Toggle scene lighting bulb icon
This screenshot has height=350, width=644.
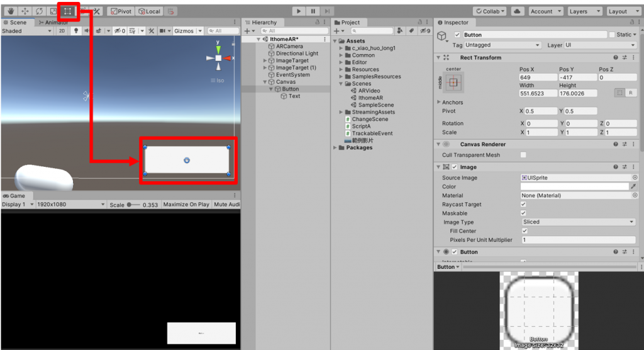(x=76, y=31)
